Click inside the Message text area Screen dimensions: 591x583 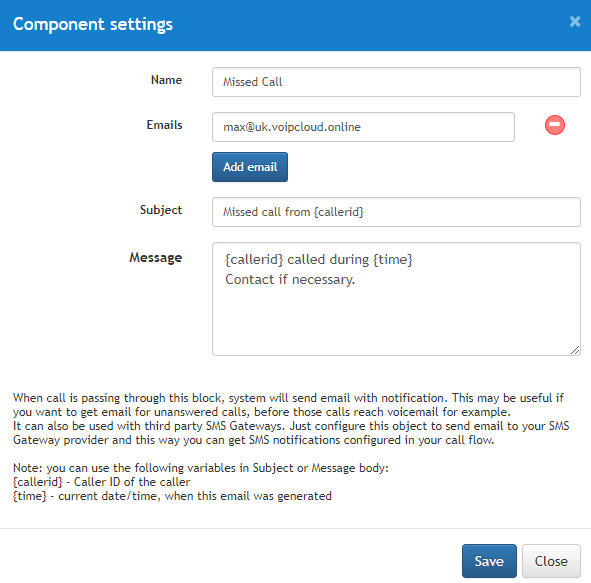click(x=396, y=299)
